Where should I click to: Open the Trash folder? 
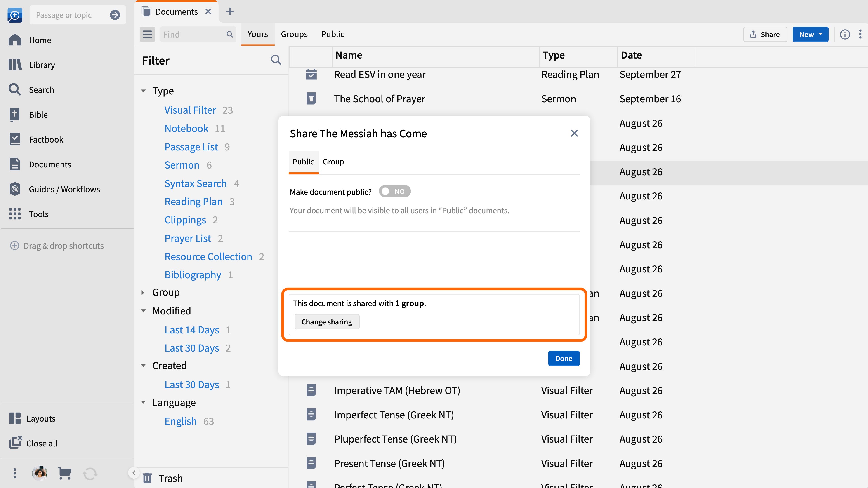[163, 478]
